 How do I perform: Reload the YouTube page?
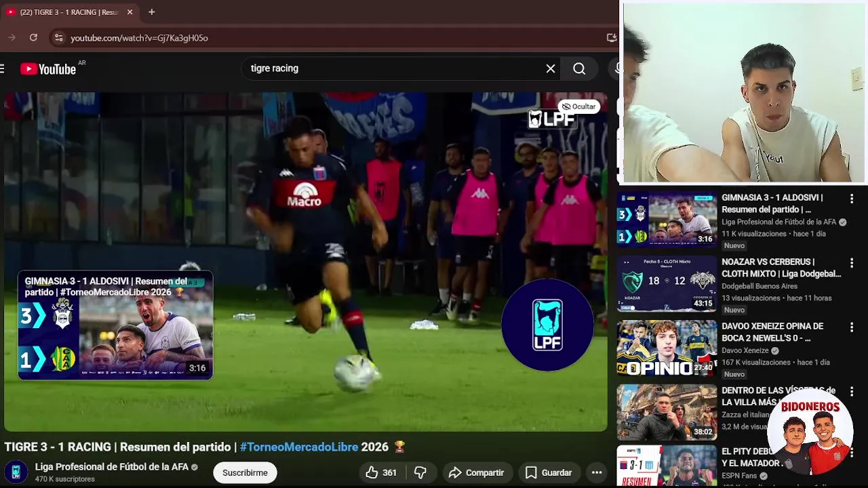[x=33, y=38]
